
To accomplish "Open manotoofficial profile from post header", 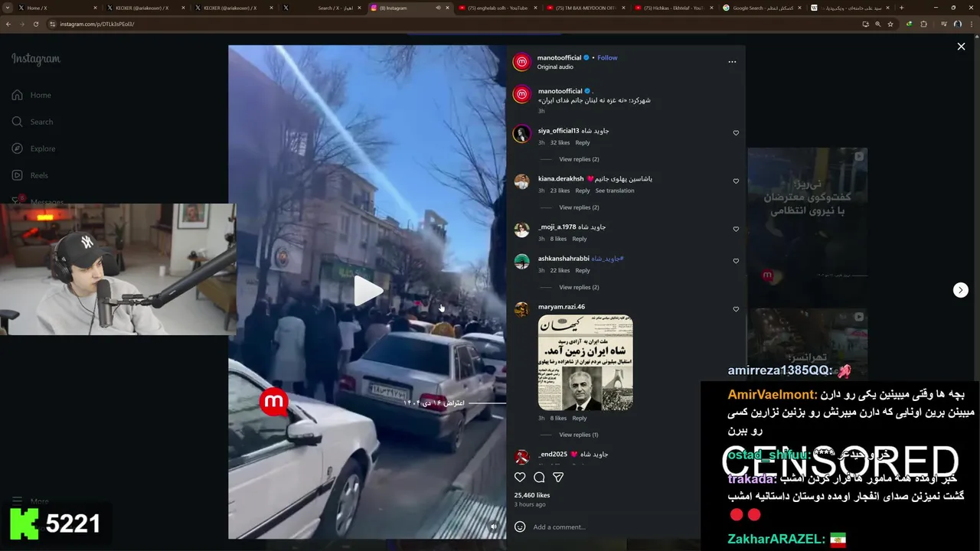I will tap(559, 57).
